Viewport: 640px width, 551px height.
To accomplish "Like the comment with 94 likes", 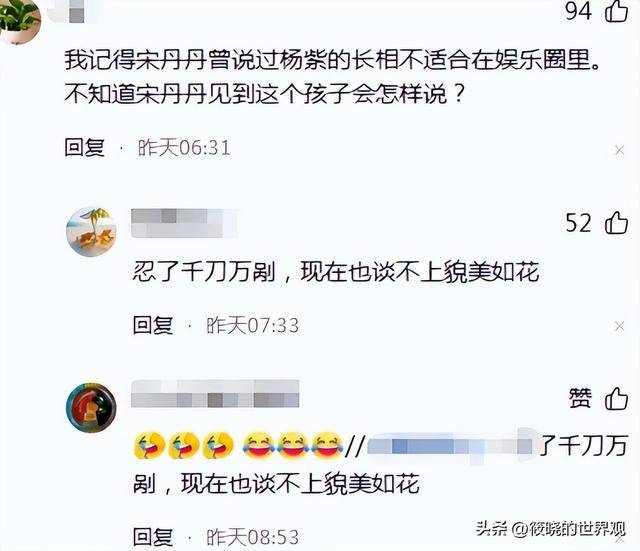I will (x=616, y=11).
